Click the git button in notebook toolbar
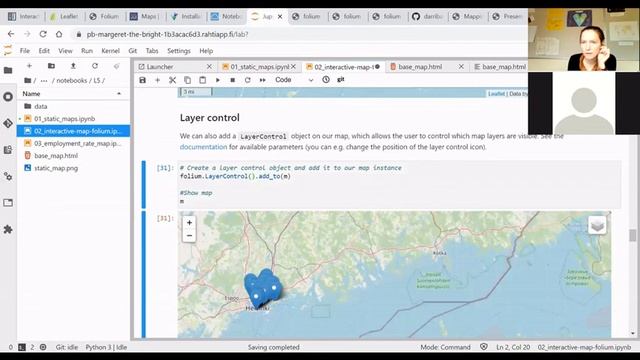 341,80
